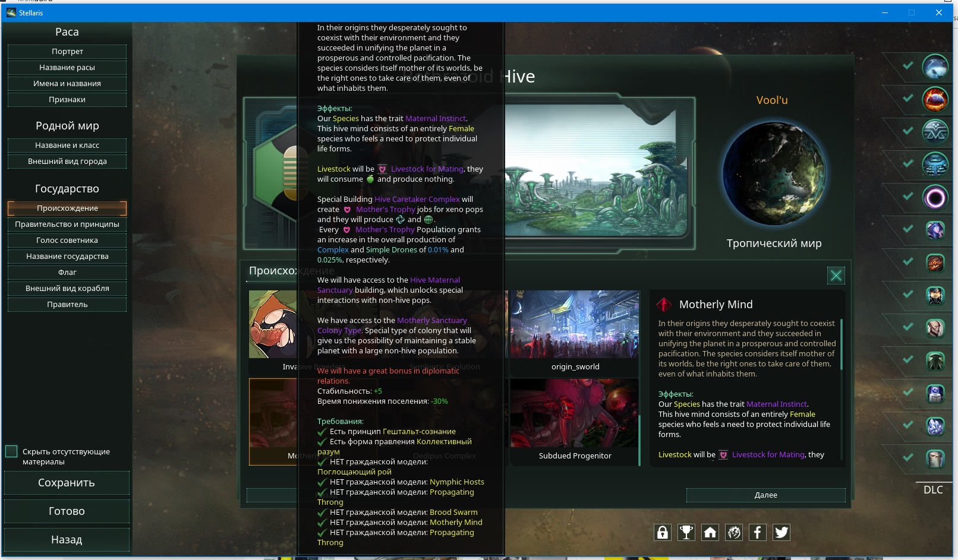
Task: Click the origin list scrollbar
Action: pos(639,439)
